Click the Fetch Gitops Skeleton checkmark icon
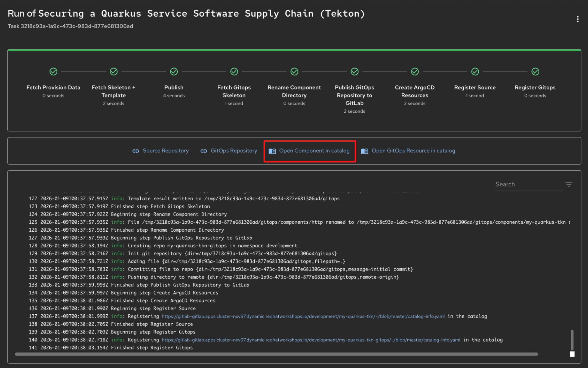 pos(234,72)
